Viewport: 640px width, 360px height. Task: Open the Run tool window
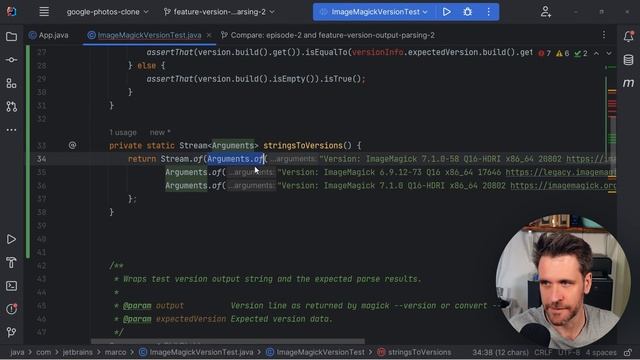pos(11,239)
